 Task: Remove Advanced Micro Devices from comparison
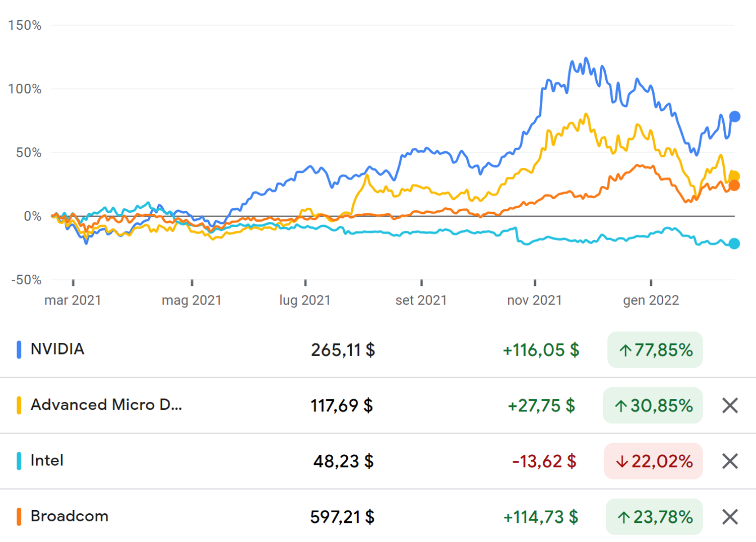(730, 405)
